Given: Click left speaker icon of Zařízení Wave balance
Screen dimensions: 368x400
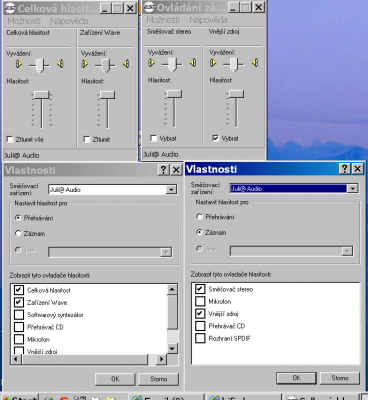Looking at the screenshot, I should tap(85, 64).
